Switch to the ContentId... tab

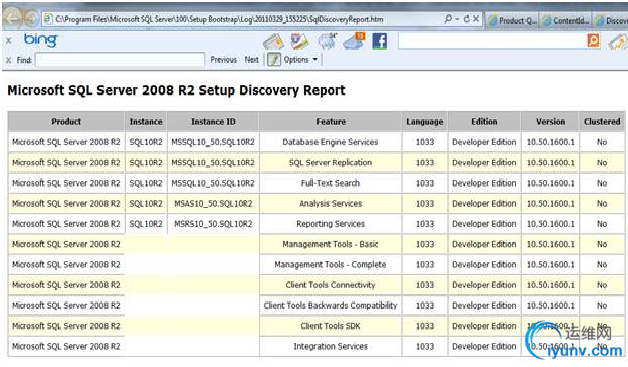tap(566, 20)
